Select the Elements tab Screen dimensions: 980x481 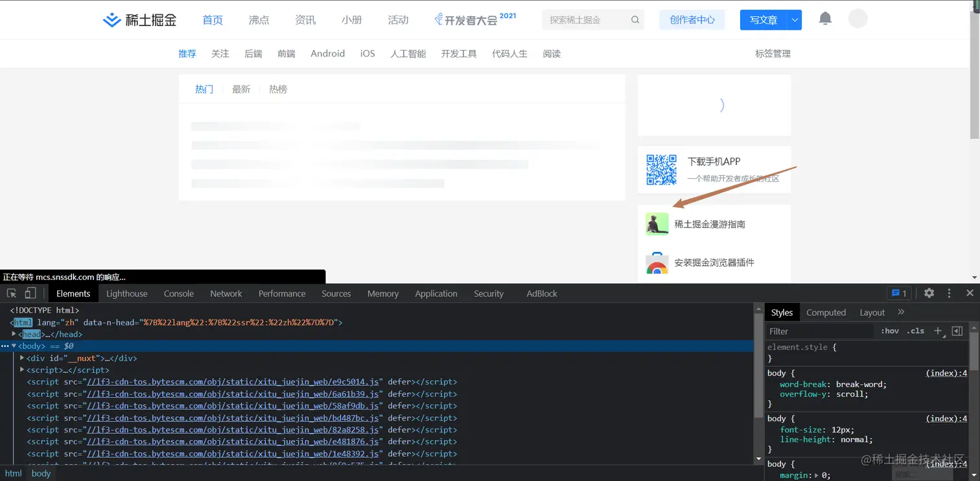coord(73,293)
